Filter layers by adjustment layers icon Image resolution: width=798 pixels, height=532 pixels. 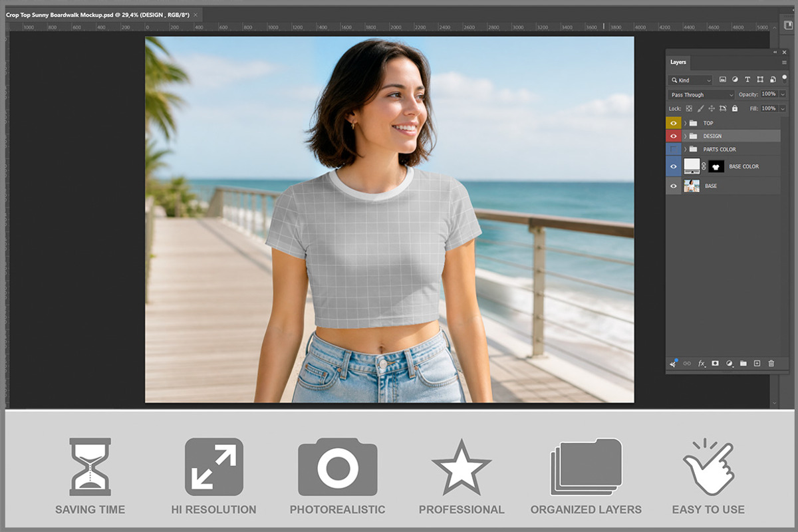[x=735, y=79]
